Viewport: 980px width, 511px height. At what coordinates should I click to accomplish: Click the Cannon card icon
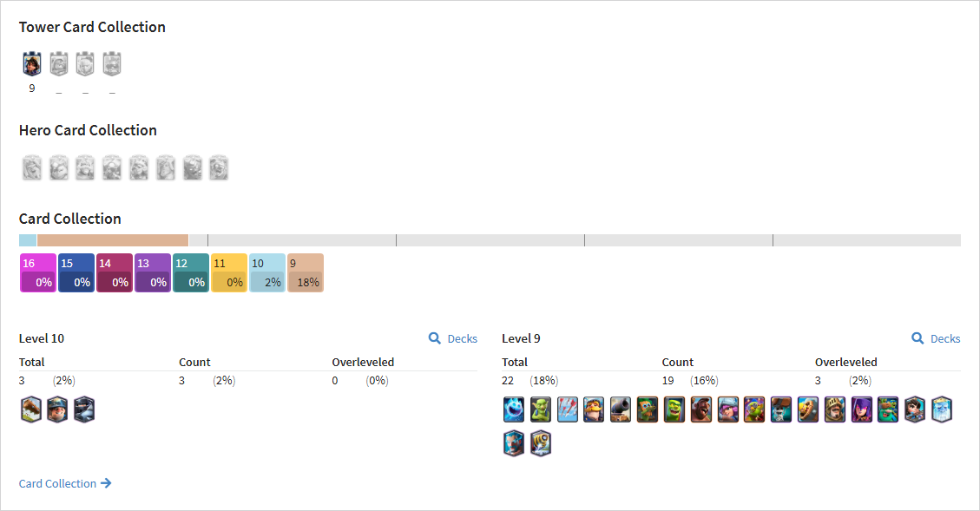[621, 409]
